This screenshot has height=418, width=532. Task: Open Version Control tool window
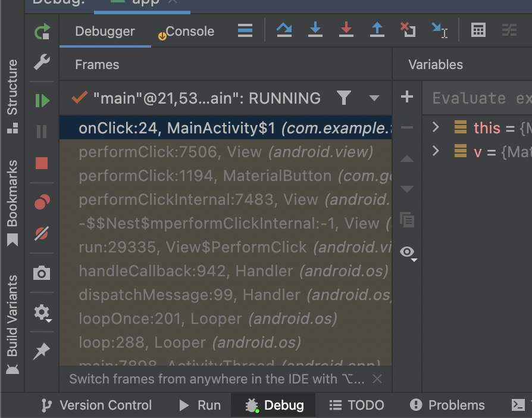point(96,405)
